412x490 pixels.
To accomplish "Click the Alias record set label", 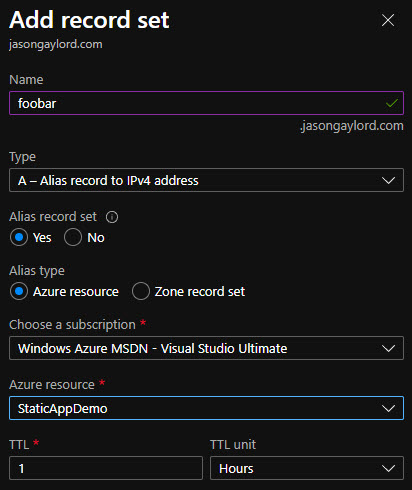I will (x=53, y=217).
